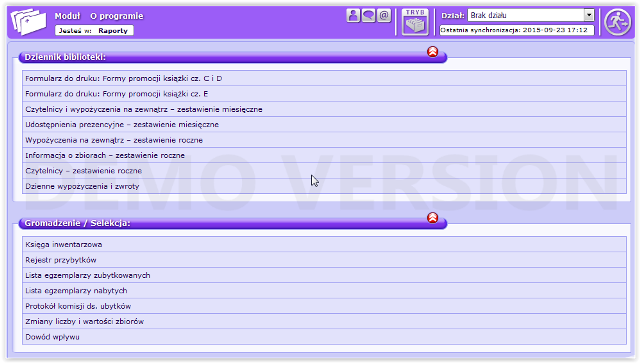Open the Dział dropdown list
640x363 pixels.
point(589,15)
